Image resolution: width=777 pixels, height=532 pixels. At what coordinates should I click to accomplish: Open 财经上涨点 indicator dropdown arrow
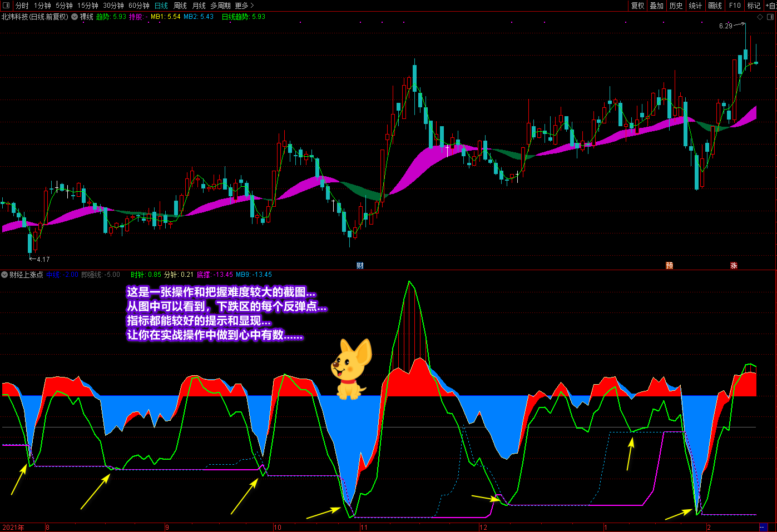click(4, 275)
